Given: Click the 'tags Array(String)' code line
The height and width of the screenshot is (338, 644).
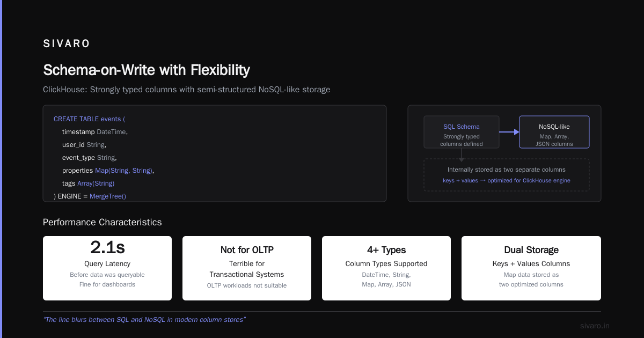Looking at the screenshot, I should tap(89, 183).
